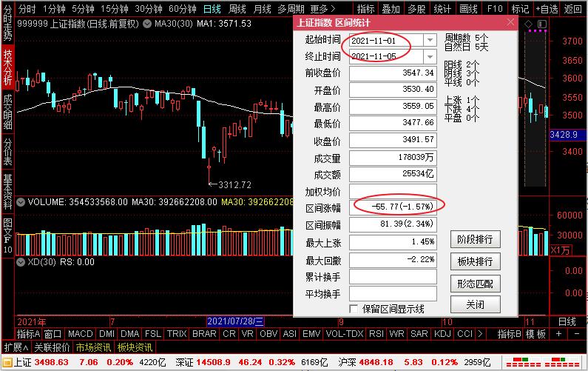Select the KDJ indicator tab
The height and width of the screenshot is (371, 588).
click(x=442, y=333)
